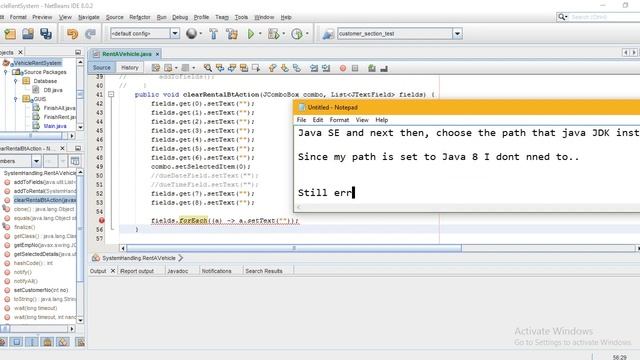Screen dimensions: 640x360
Task: Open the Notepad Edit menu
Action: 318,120
